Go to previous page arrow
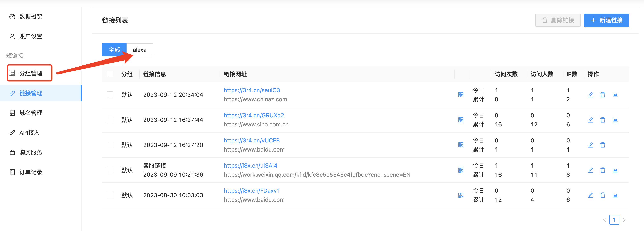The width and height of the screenshot is (644, 231). coord(604,220)
